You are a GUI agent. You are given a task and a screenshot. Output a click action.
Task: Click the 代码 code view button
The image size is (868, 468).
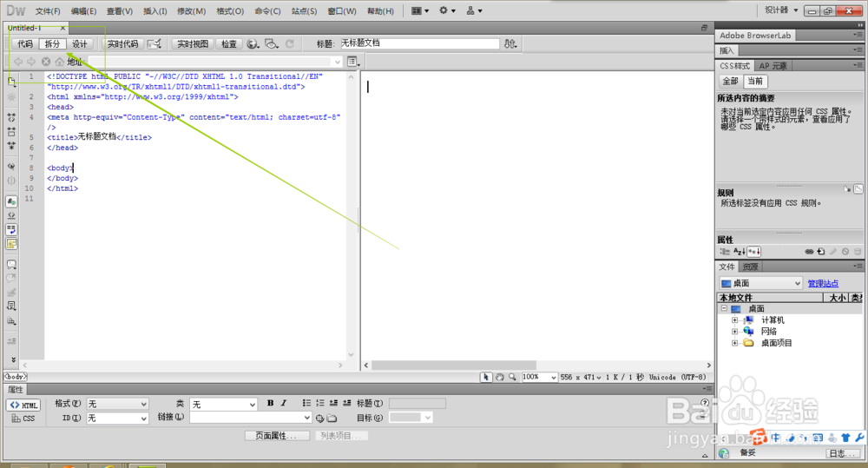tap(25, 43)
